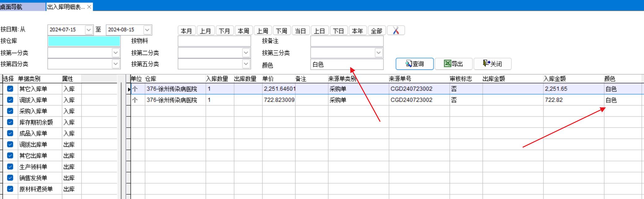Click the 入库金额 column header
Viewport: 644px width, 199px height.
point(554,79)
